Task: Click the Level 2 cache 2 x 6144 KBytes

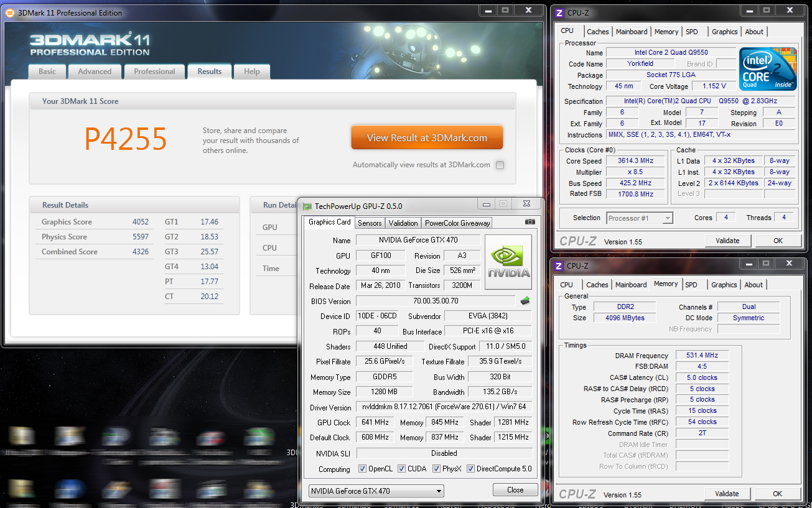Action: click(734, 183)
